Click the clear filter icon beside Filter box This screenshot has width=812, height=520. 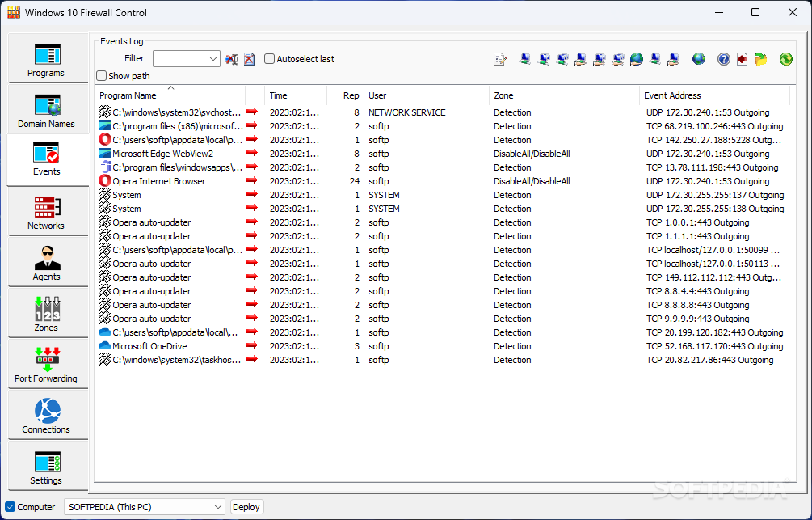[x=231, y=59]
